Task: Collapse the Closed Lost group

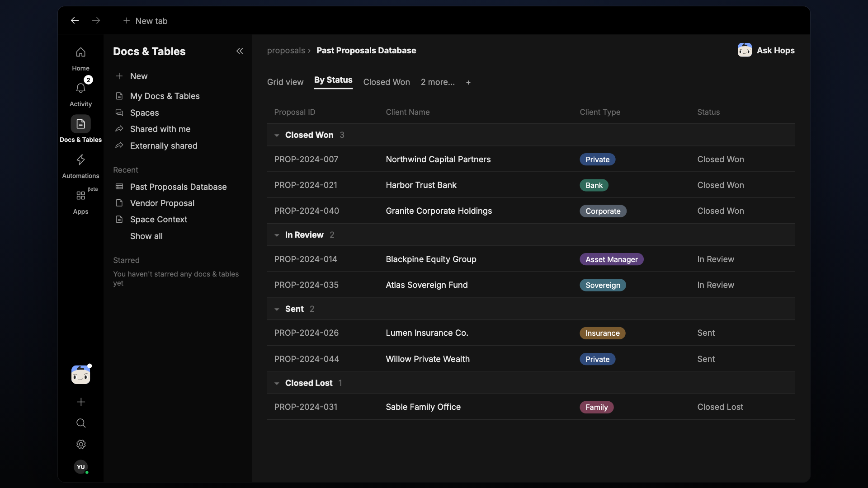Action: pos(277,383)
